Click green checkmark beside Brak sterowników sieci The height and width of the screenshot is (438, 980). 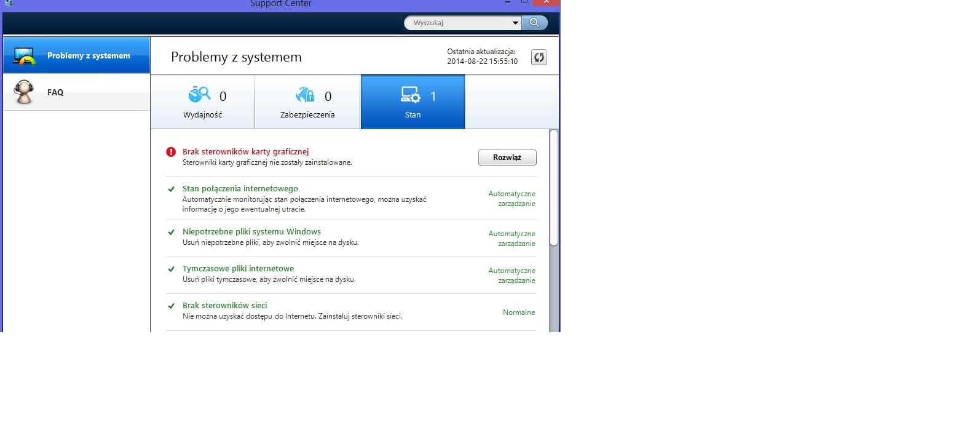(172, 306)
